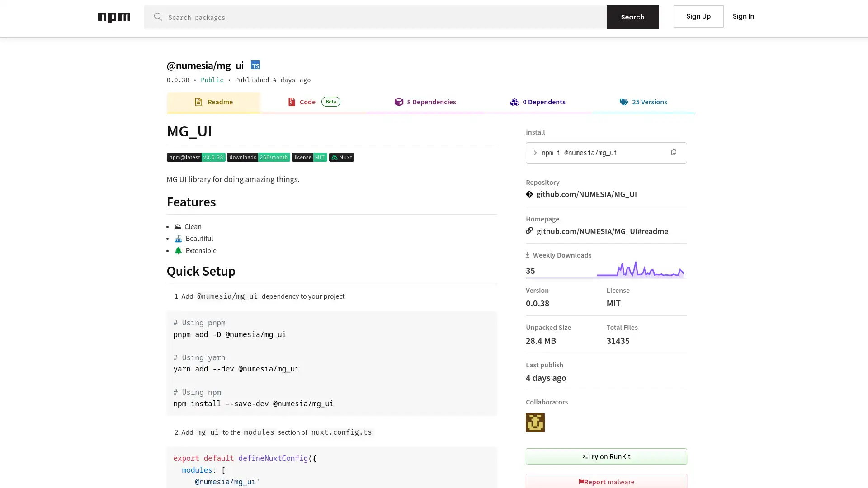Open the 25 Versions tab
Screen dimensions: 868x488
pos(643,102)
